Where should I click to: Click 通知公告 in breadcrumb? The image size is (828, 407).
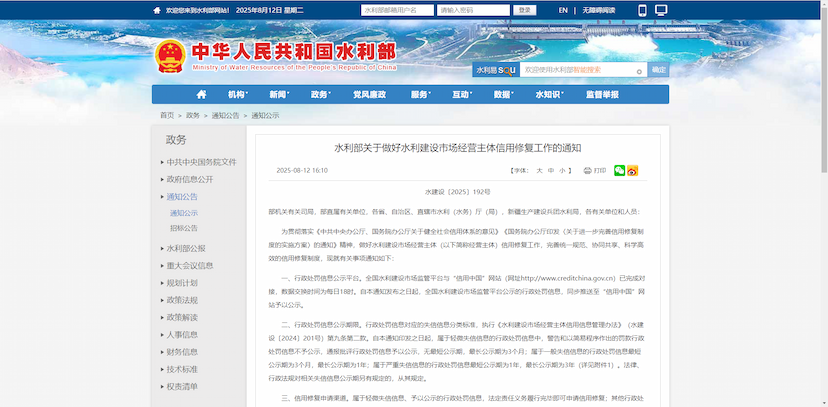[x=225, y=115]
